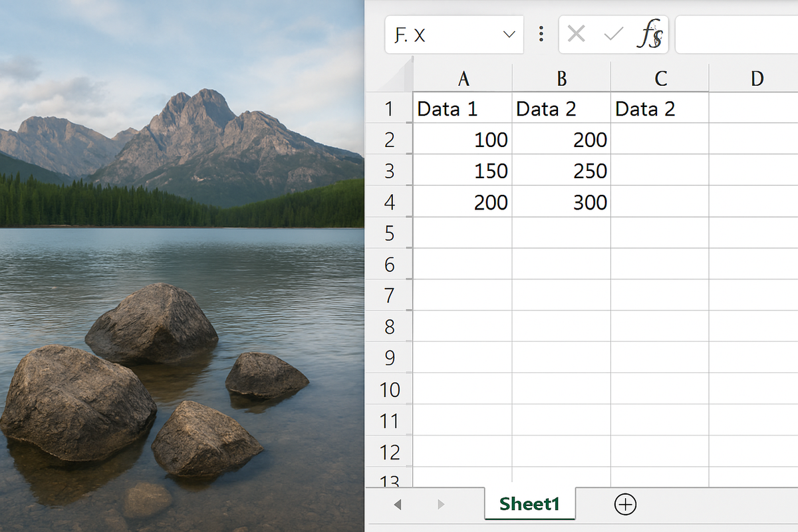Click cell B3 with value 250
798x532 pixels.
[x=561, y=171]
